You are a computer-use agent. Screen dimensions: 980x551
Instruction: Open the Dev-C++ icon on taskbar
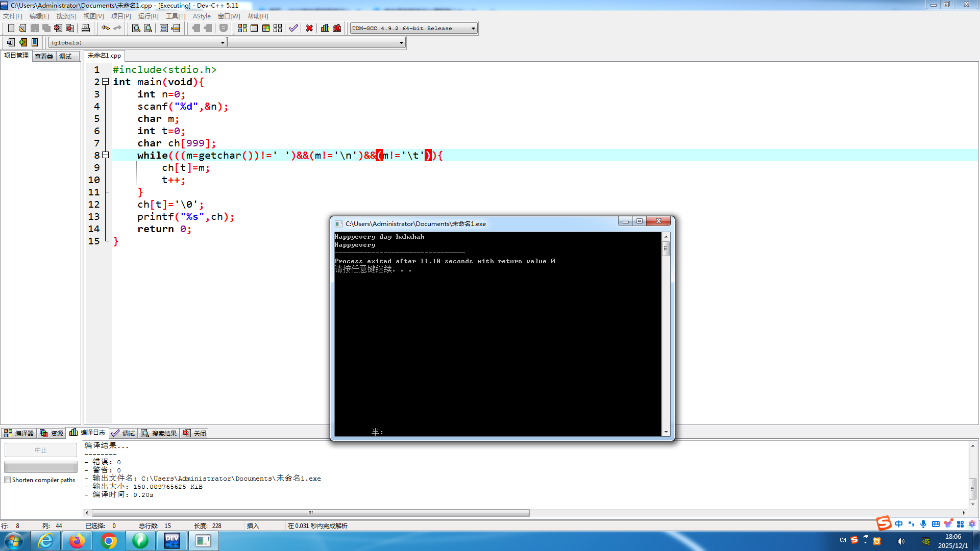point(172,541)
